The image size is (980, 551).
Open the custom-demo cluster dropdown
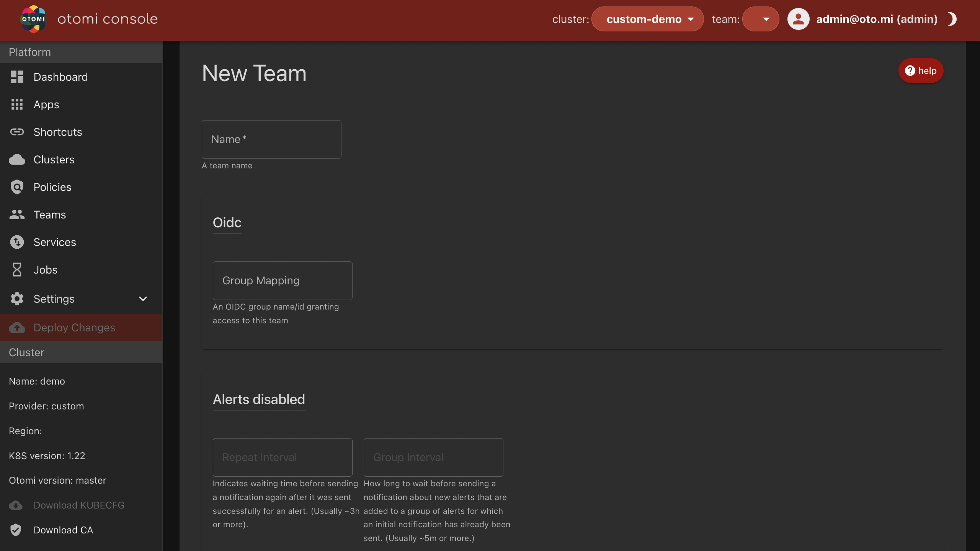647,19
